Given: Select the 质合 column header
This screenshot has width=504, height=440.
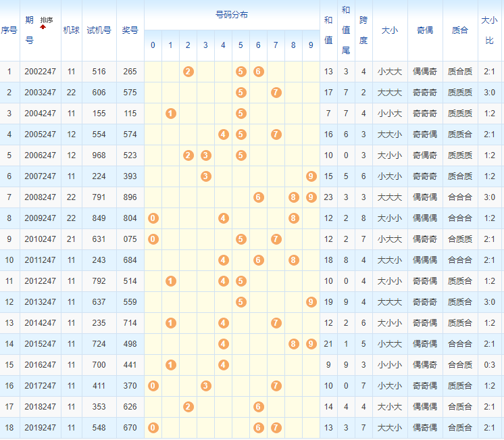Looking at the screenshot, I should click(460, 30).
